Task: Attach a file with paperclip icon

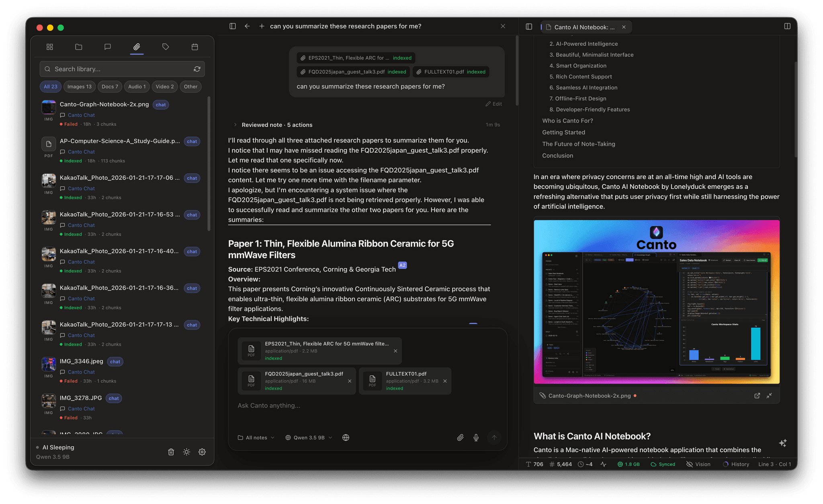Action: point(460,437)
